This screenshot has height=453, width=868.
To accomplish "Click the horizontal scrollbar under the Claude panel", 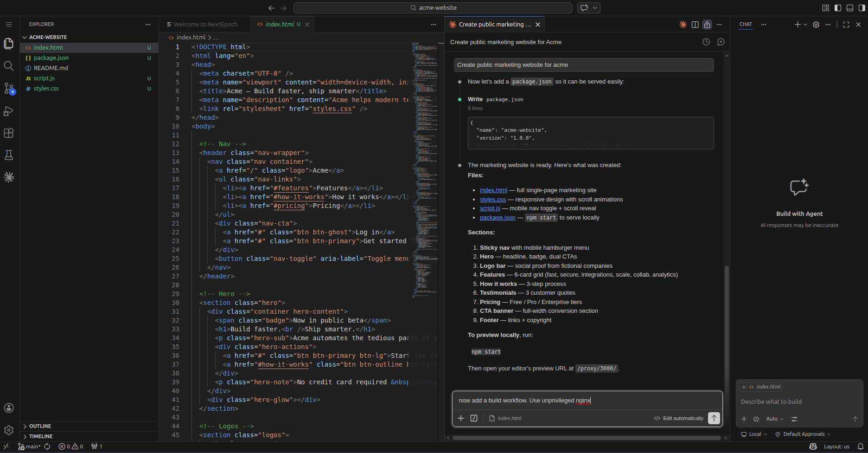I will [x=587, y=438].
